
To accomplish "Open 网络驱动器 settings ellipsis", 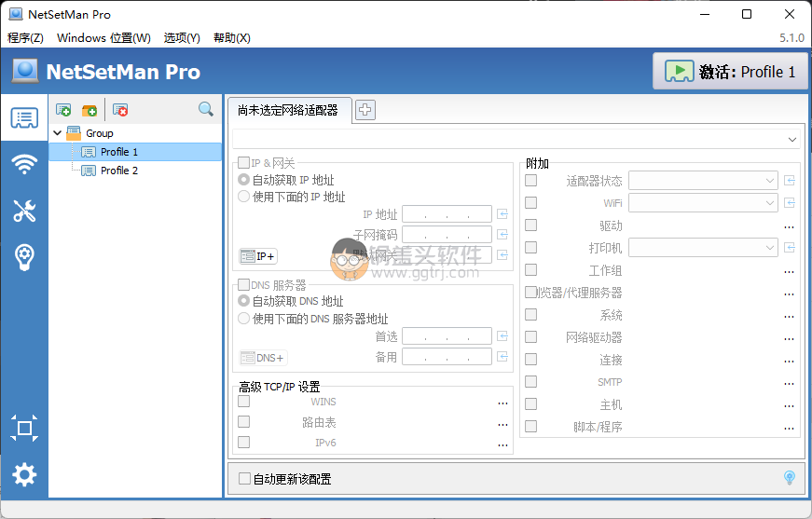I will point(789,338).
